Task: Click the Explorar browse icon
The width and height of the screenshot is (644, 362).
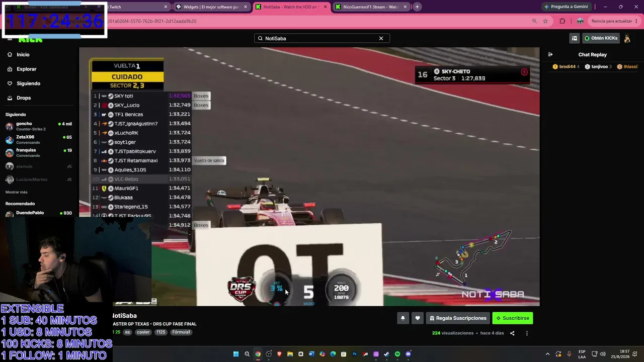Action: click(x=10, y=69)
